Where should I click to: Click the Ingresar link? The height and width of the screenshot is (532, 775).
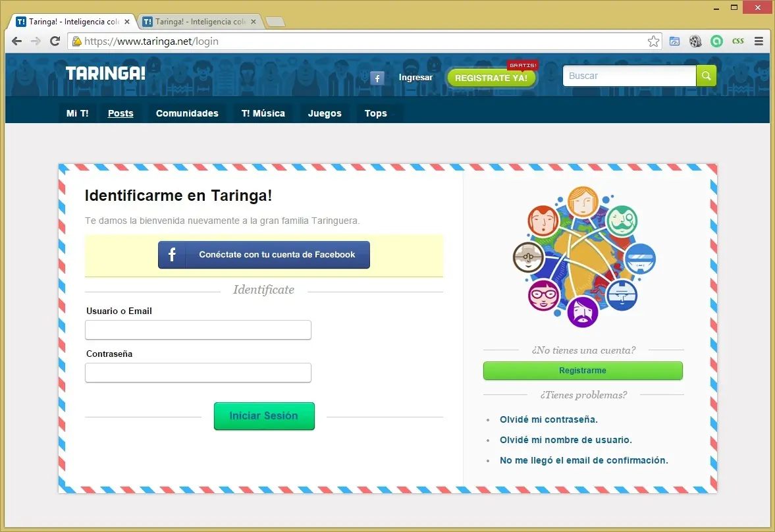415,78
